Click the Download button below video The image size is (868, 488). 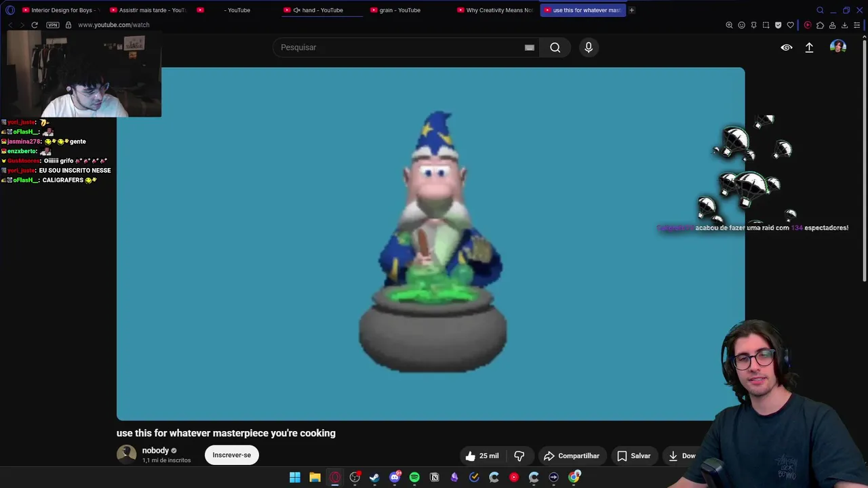tap(682, 455)
